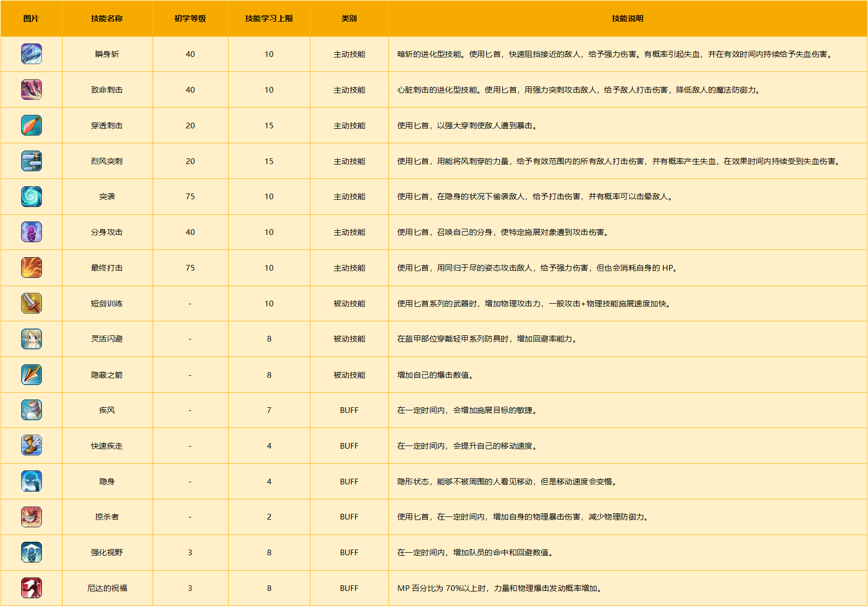Select the 突袭 swirl skill icon
The image size is (868, 607).
tap(32, 197)
